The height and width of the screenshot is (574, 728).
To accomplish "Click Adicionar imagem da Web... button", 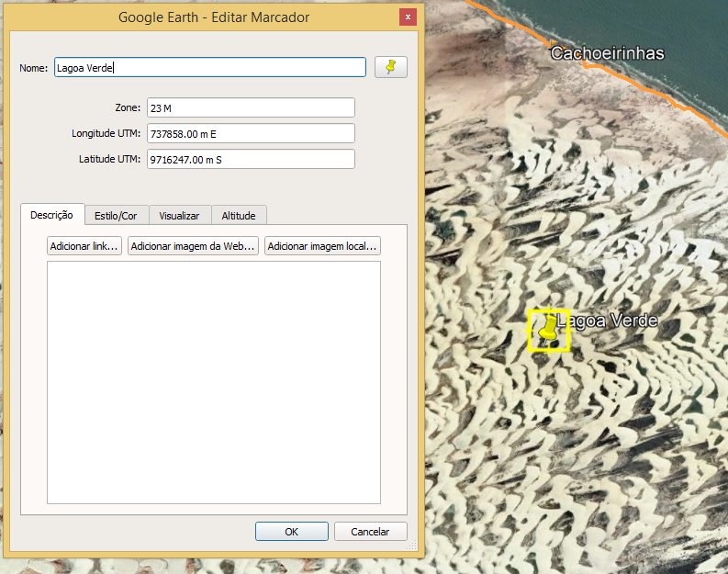I will point(193,246).
